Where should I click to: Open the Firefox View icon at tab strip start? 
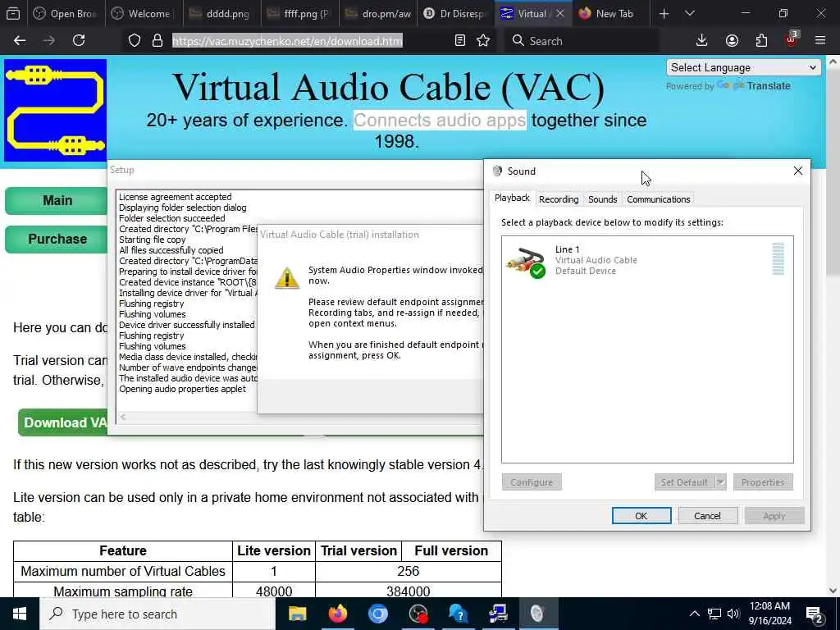tap(13, 14)
